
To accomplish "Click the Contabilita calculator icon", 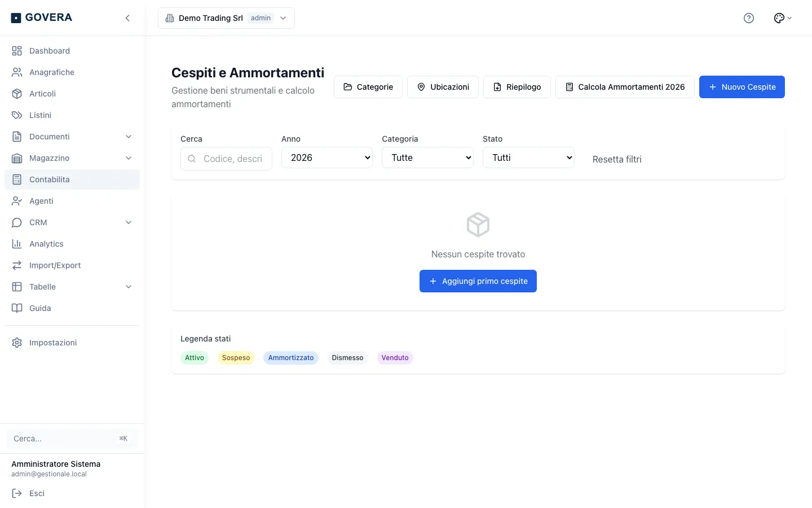I will 17,179.
